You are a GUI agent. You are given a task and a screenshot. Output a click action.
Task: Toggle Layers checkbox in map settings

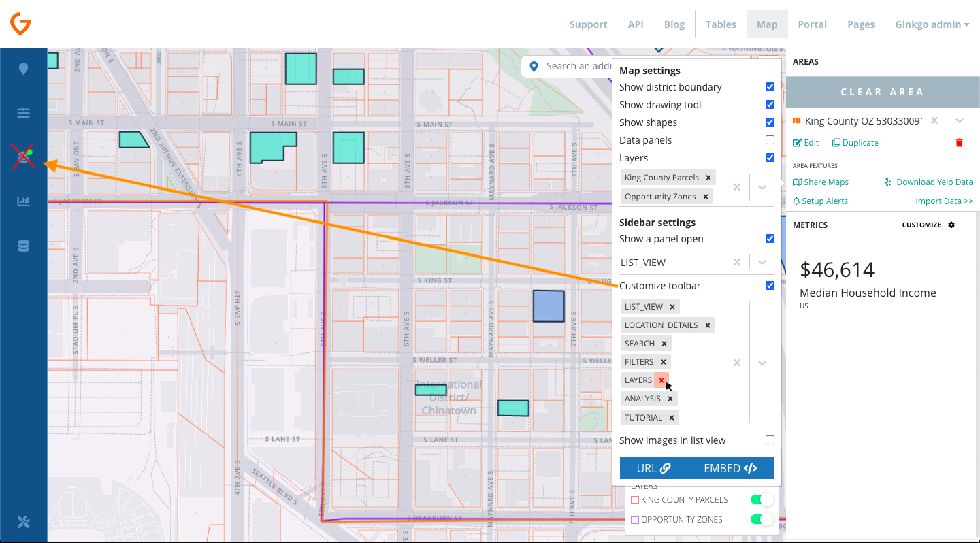(770, 158)
